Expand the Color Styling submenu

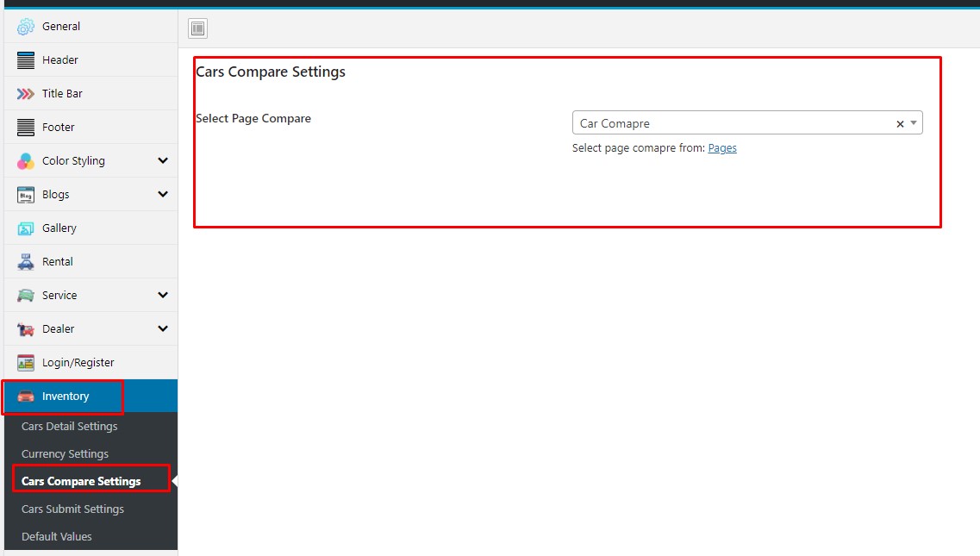pyautogui.click(x=163, y=161)
